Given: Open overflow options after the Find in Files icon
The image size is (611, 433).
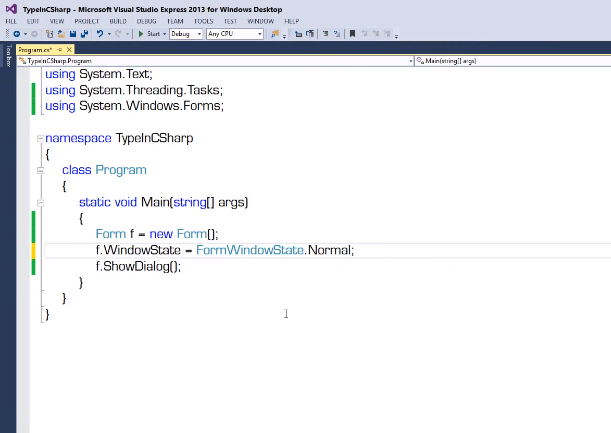Looking at the screenshot, I should pos(284,36).
